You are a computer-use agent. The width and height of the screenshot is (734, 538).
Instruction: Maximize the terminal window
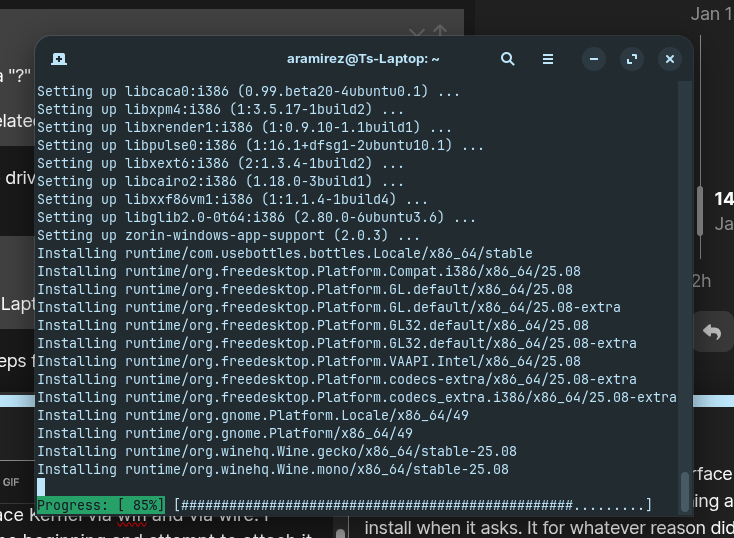632,59
